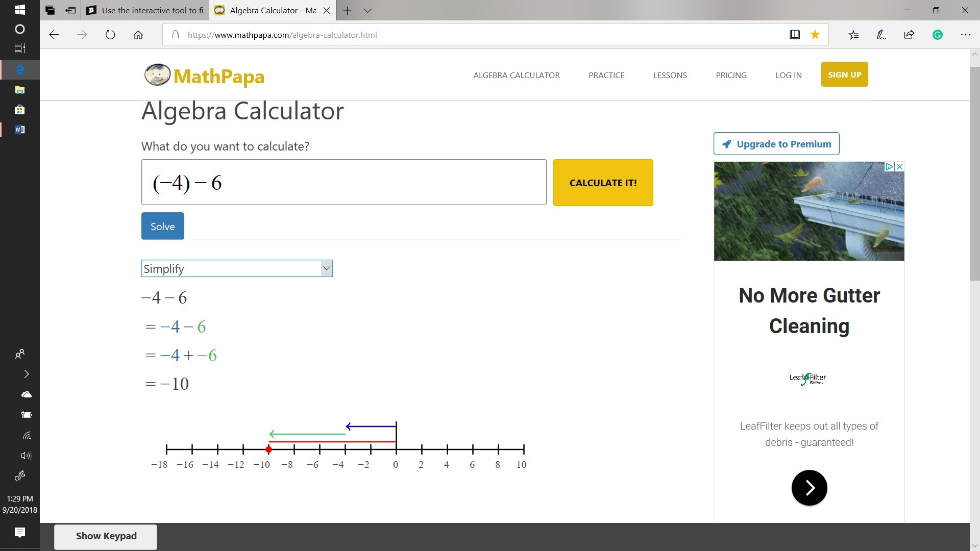
Task: Open the Lessons menu item
Action: click(670, 75)
